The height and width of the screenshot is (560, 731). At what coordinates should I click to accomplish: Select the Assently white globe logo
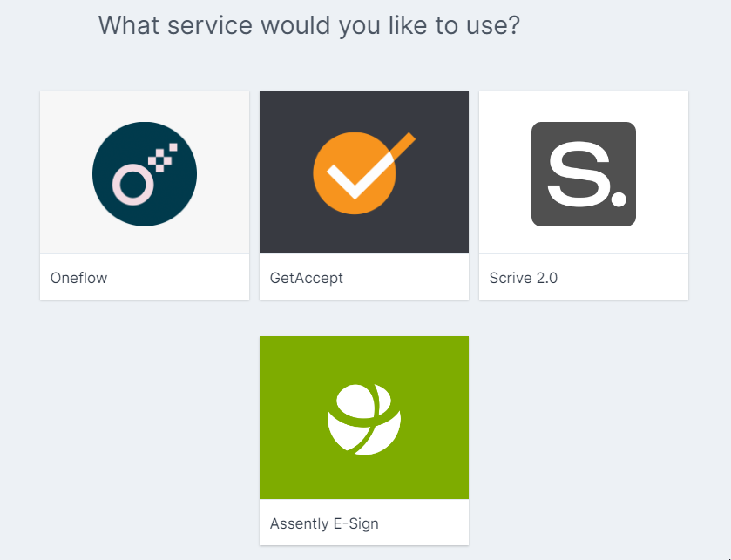364,420
